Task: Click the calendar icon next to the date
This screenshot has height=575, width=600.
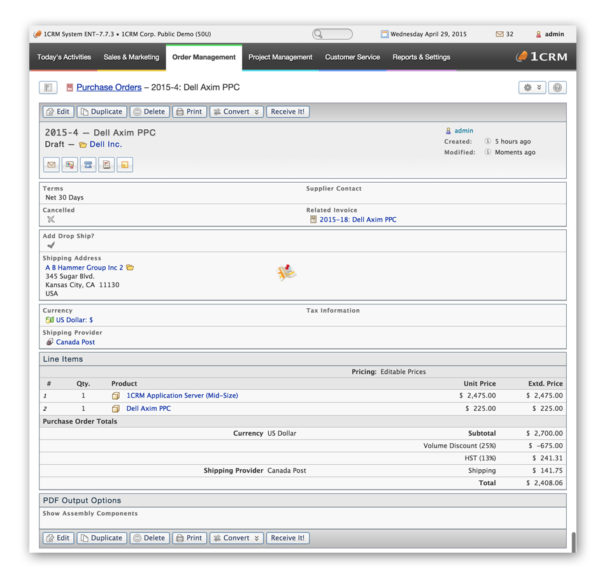Action: point(384,34)
